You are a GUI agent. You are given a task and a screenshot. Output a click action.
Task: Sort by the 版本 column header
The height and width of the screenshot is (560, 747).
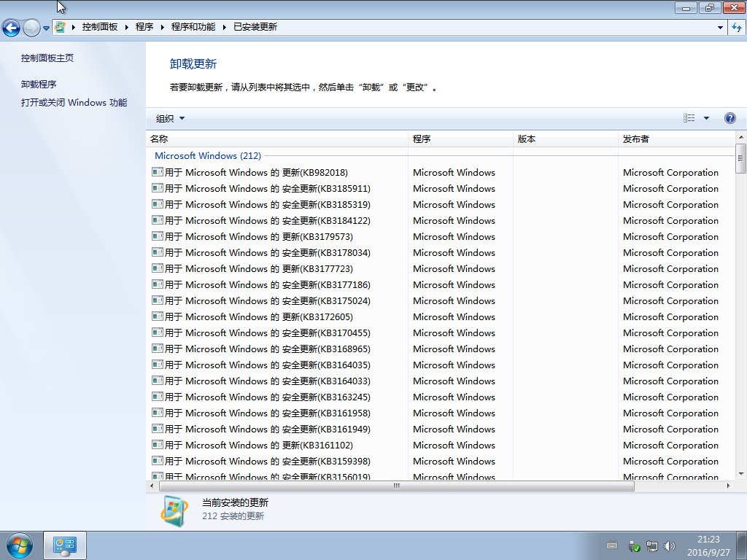[565, 139]
